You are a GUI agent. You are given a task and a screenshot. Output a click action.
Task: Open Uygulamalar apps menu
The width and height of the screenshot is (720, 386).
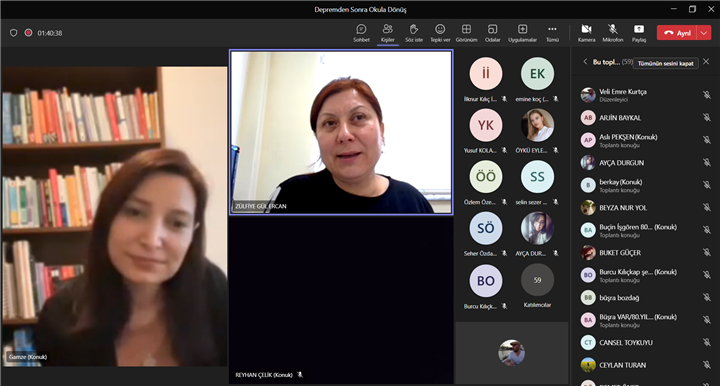[x=522, y=33]
